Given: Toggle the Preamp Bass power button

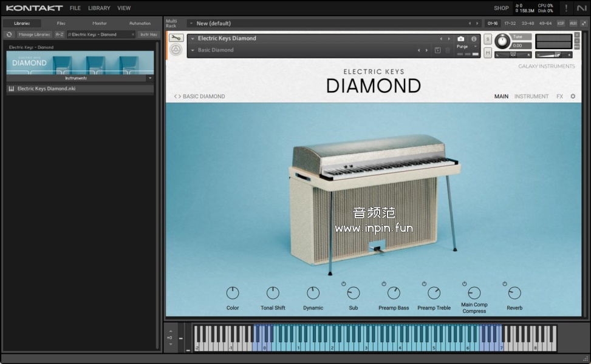Looking at the screenshot, I should [x=384, y=284].
